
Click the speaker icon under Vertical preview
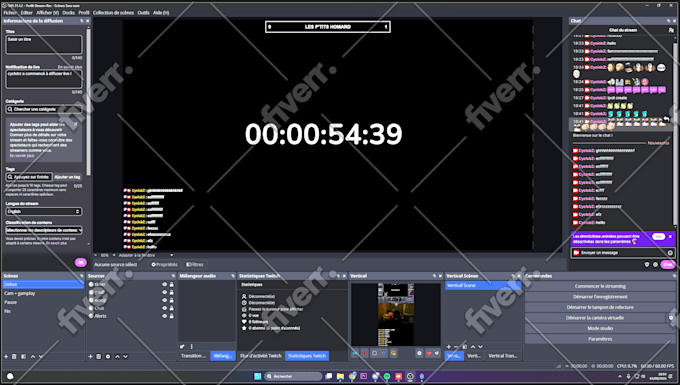pyautogui.click(x=437, y=353)
